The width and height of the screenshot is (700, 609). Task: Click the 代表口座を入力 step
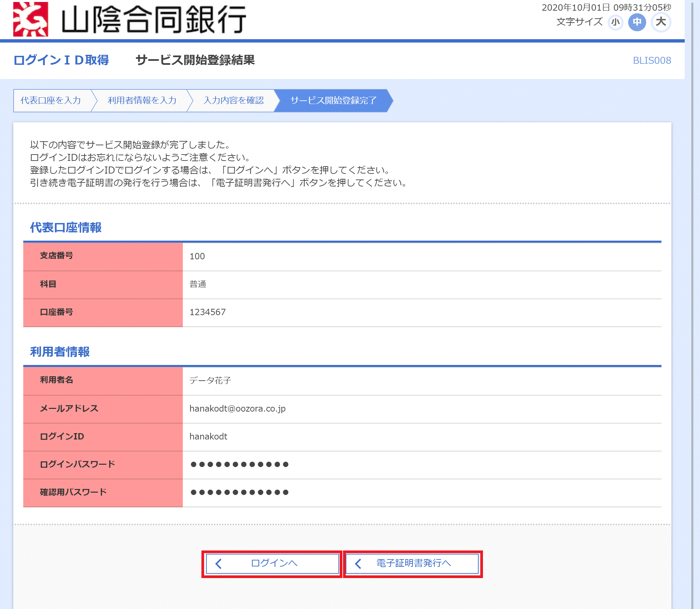[51, 101]
